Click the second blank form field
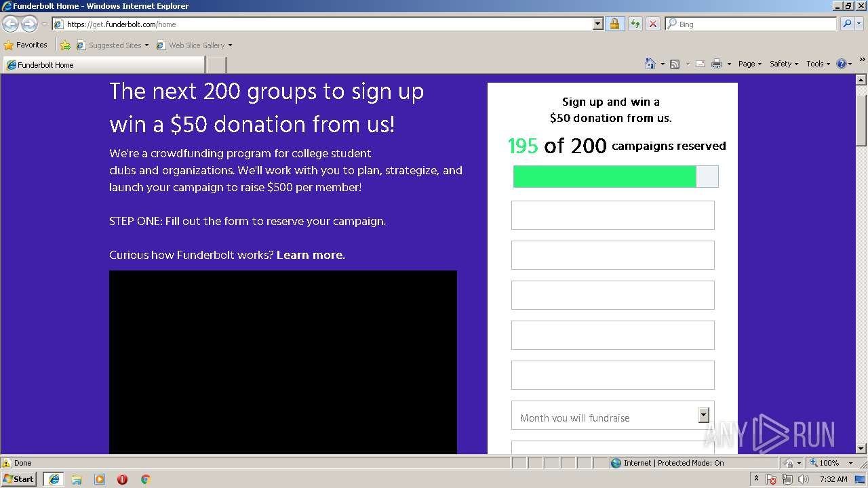The width and height of the screenshot is (868, 488). [612, 255]
